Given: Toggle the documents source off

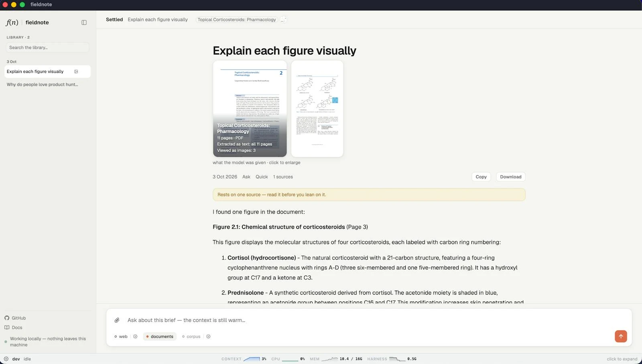Looking at the screenshot, I should (160, 337).
